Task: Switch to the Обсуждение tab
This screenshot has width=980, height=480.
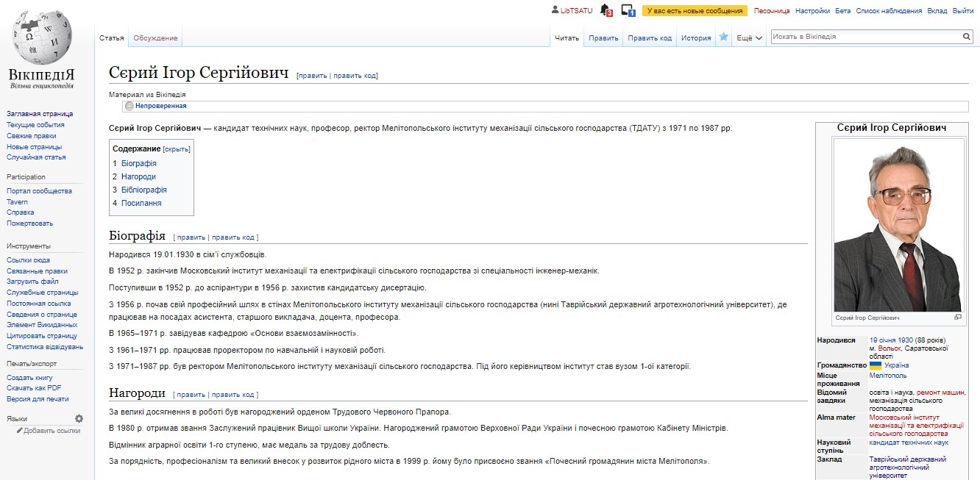Action: 155,38
